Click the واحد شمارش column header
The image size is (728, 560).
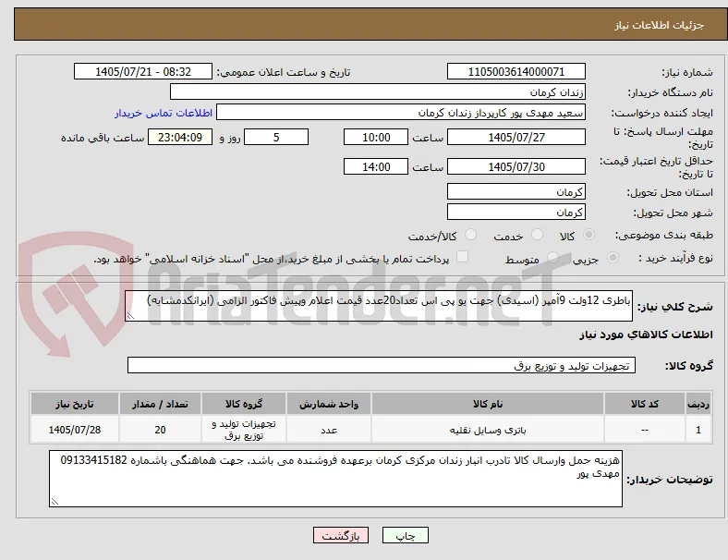pyautogui.click(x=329, y=404)
